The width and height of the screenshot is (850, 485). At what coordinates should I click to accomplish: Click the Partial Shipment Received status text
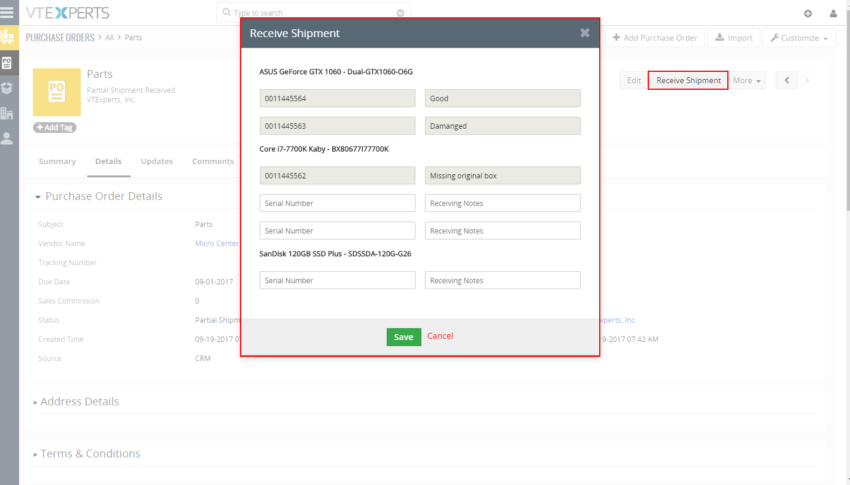click(x=131, y=90)
